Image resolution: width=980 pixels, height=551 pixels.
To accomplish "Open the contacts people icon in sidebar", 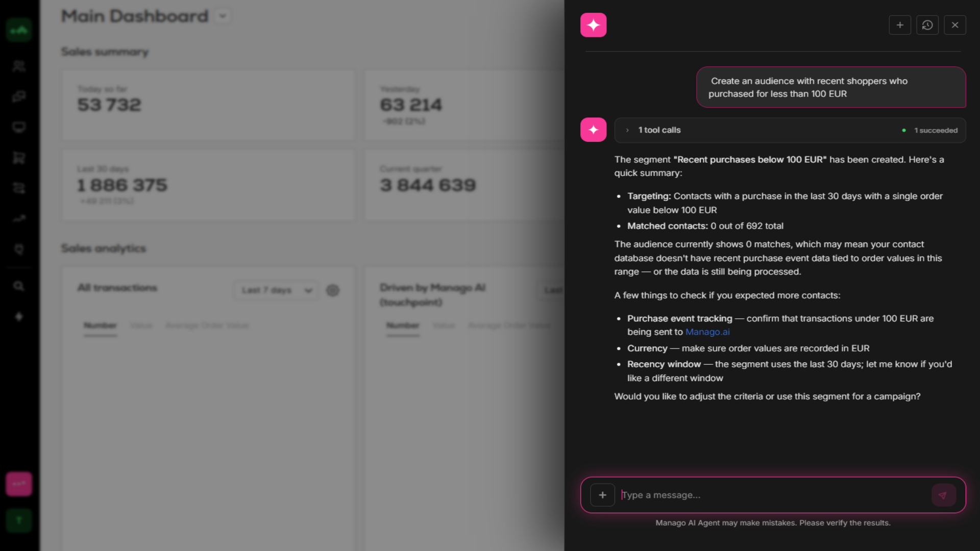I will coord(19,66).
